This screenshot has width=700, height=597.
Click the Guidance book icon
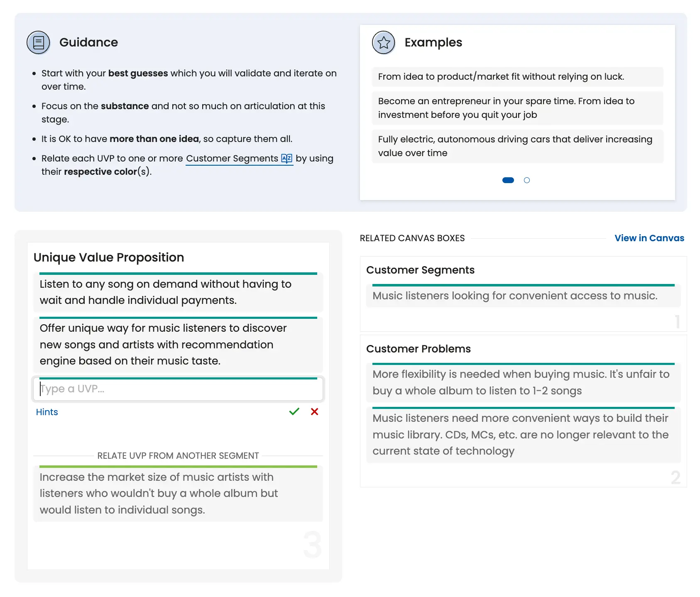(x=38, y=42)
